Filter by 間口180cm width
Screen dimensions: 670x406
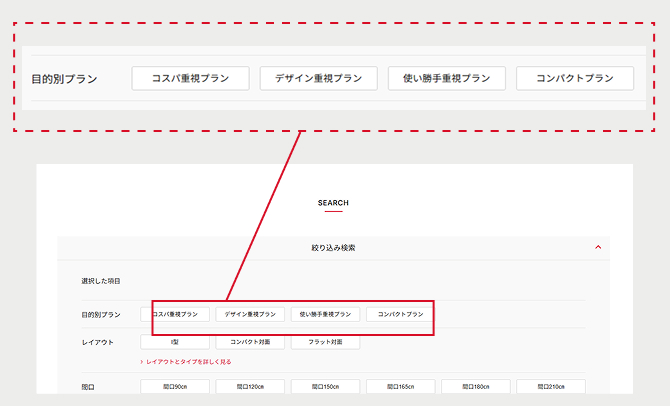[476, 386]
